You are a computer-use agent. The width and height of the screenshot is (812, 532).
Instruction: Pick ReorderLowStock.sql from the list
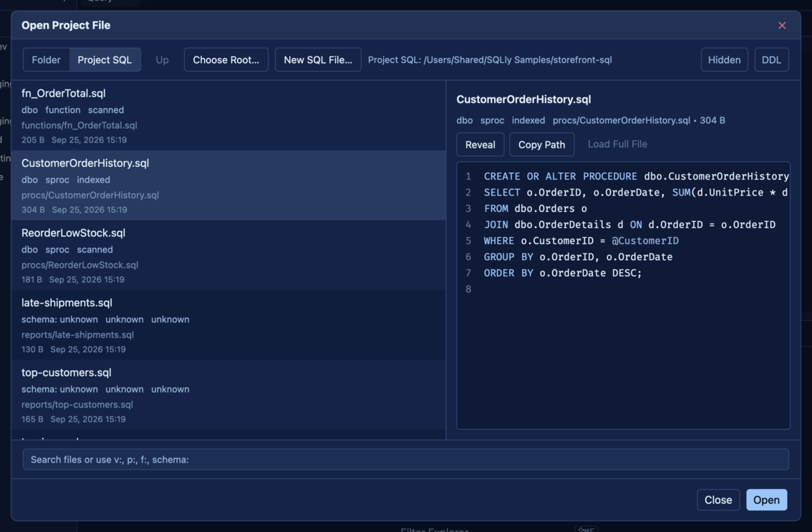tap(228, 256)
